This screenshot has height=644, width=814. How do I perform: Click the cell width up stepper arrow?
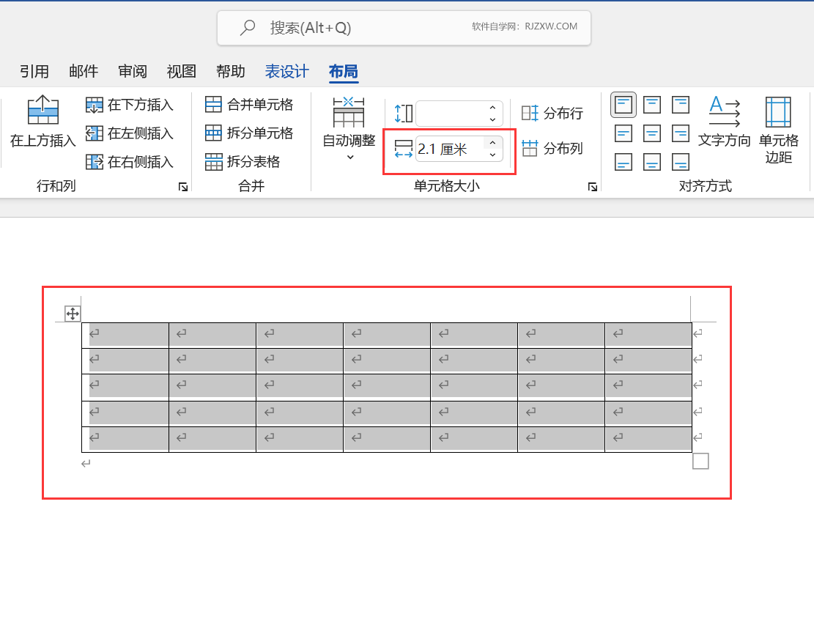(493, 144)
